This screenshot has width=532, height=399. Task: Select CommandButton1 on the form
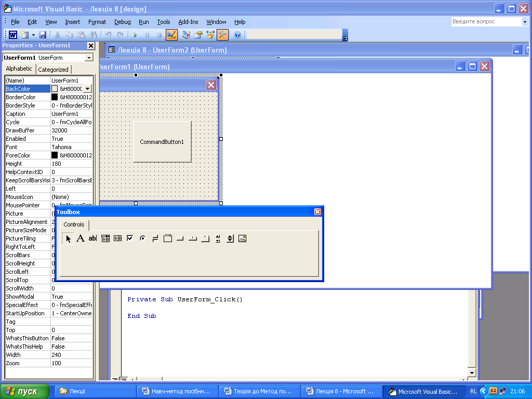(x=162, y=142)
